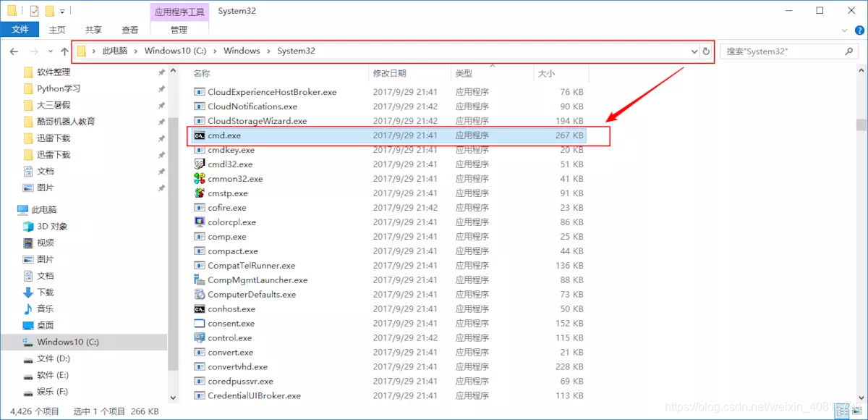Open 桌面 folder under 此电脑
868x420 pixels.
46,326
